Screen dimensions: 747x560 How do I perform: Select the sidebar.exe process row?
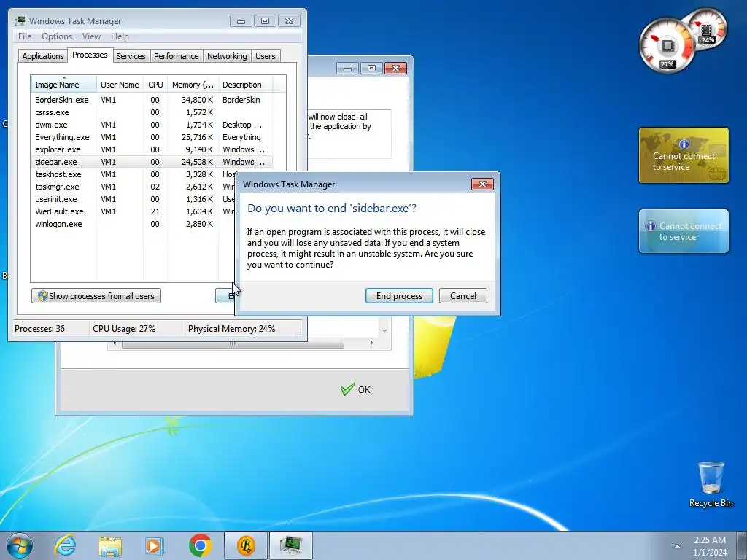[x=152, y=162]
